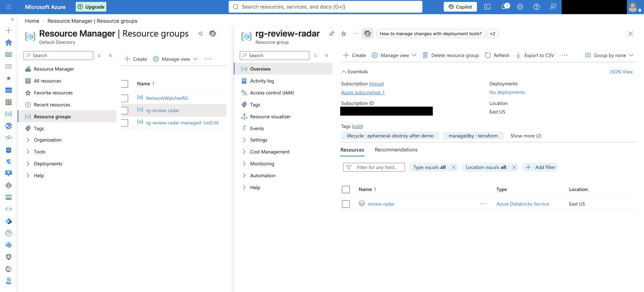Expand Settings in resource group menu
This screenshot has height=292, width=644.
pos(244,140)
